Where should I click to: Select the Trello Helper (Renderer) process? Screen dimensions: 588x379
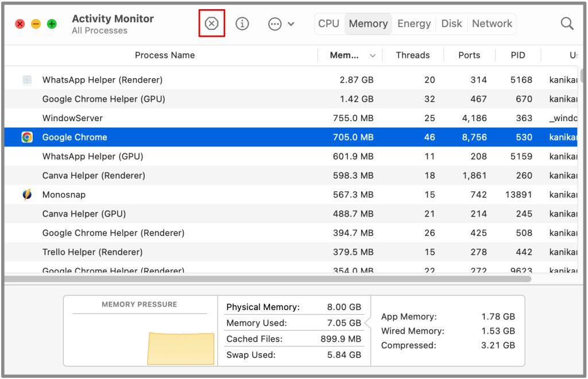coord(92,252)
